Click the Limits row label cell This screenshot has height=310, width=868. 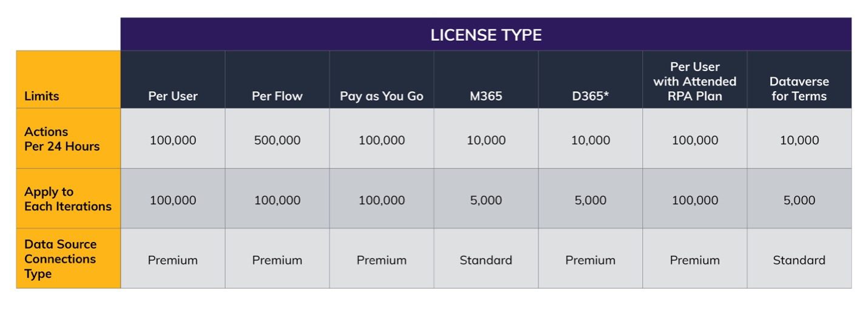(42, 96)
